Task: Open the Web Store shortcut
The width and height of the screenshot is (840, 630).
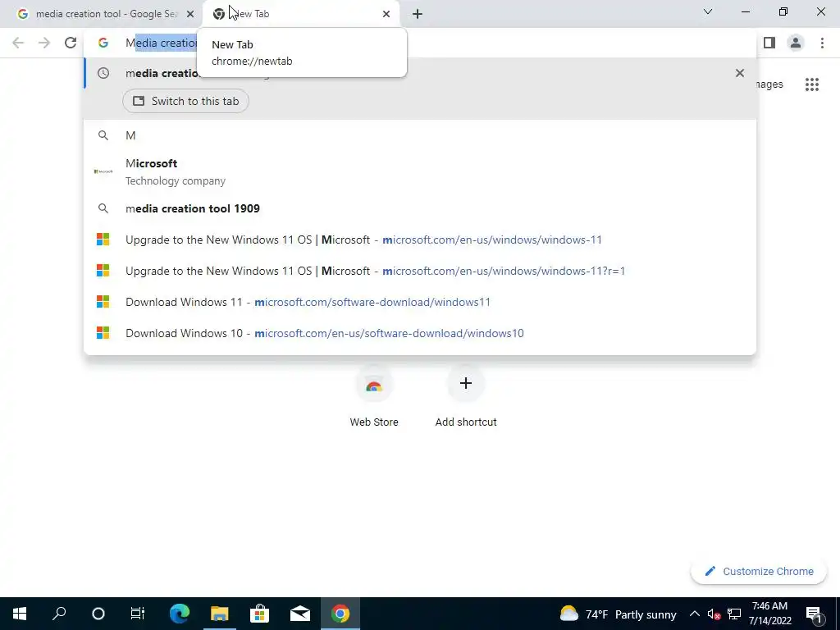Action: 374,396
